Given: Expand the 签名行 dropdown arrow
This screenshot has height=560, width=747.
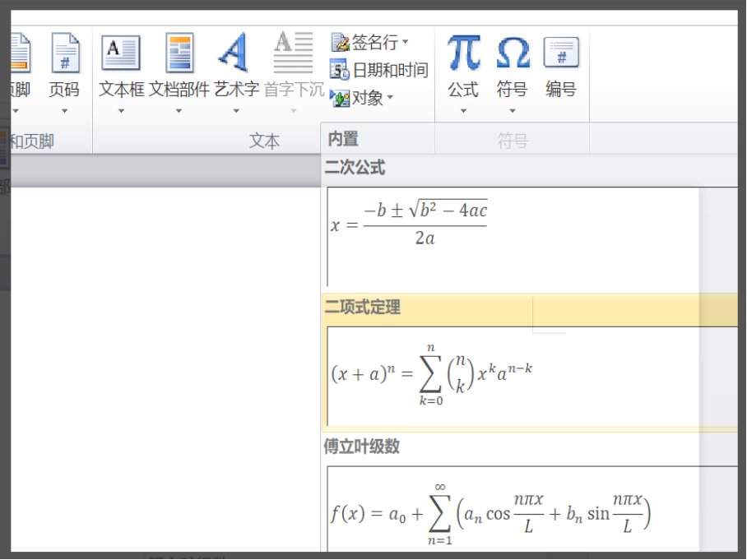Looking at the screenshot, I should click(406, 40).
